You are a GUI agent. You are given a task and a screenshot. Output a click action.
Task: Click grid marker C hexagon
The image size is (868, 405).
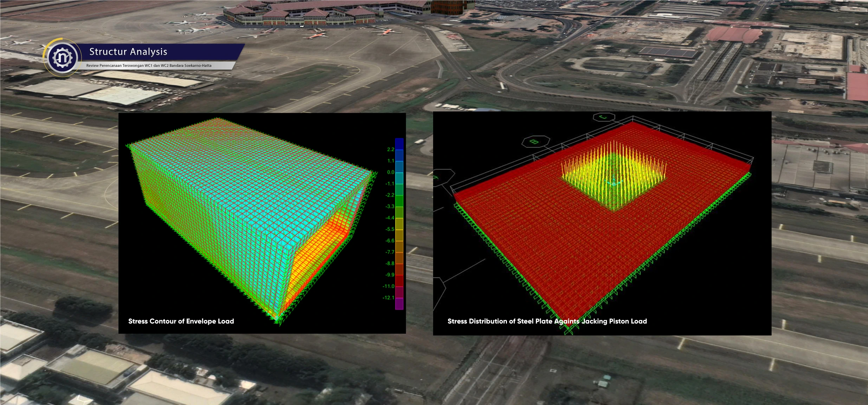pos(604,117)
